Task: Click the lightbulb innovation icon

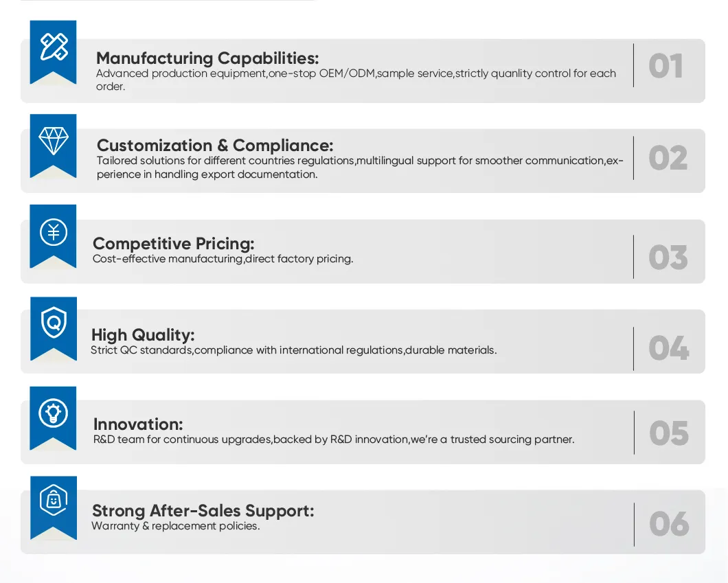Action: coord(54,413)
